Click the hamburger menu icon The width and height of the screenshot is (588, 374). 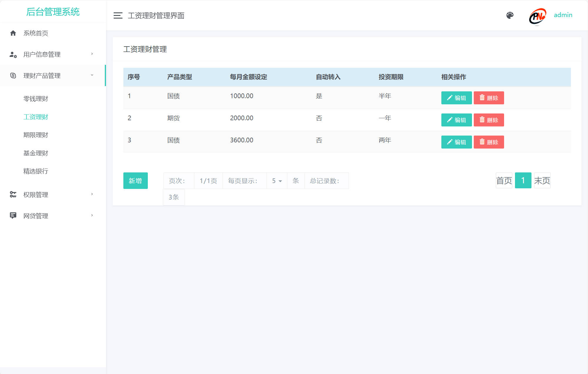(x=117, y=15)
